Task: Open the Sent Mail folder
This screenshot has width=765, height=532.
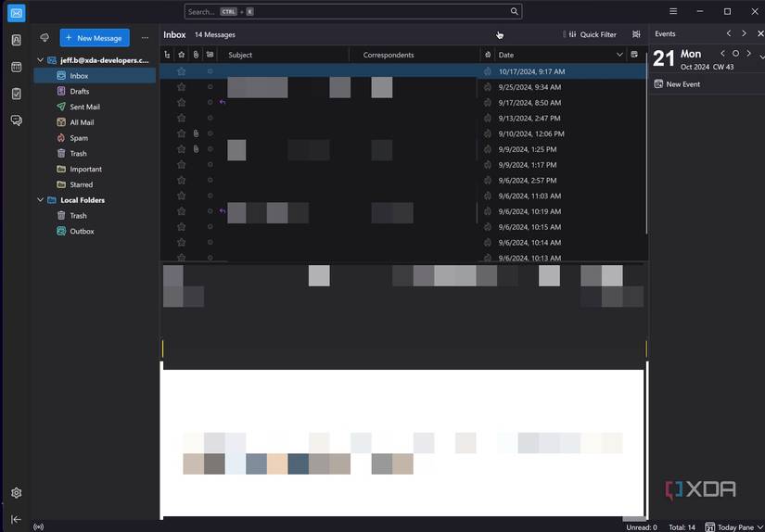Action: (84, 108)
